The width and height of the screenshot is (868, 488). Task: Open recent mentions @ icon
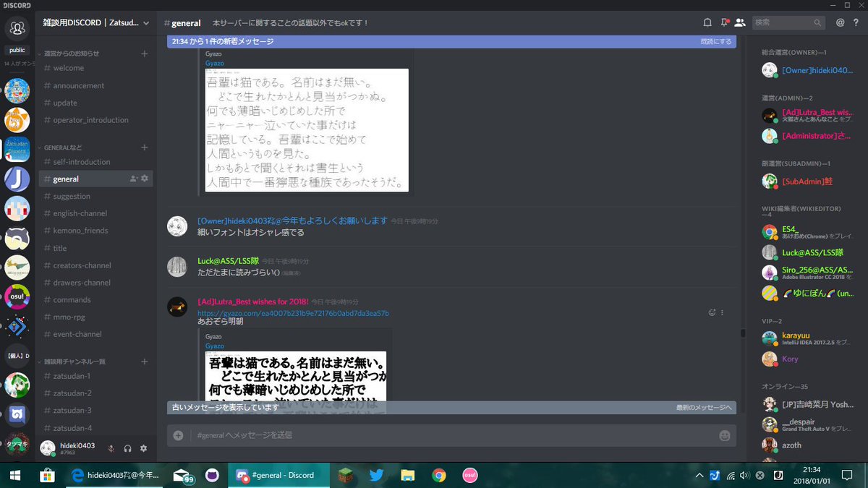click(840, 22)
